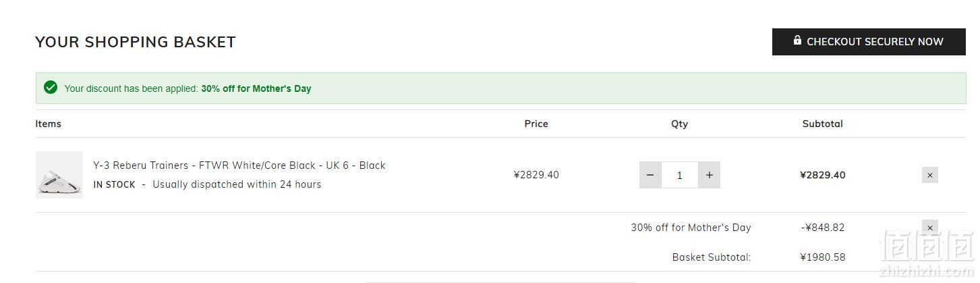Click the item price ¥2829.40 in Price column
Viewport: 980px width, 283px height.
click(536, 175)
